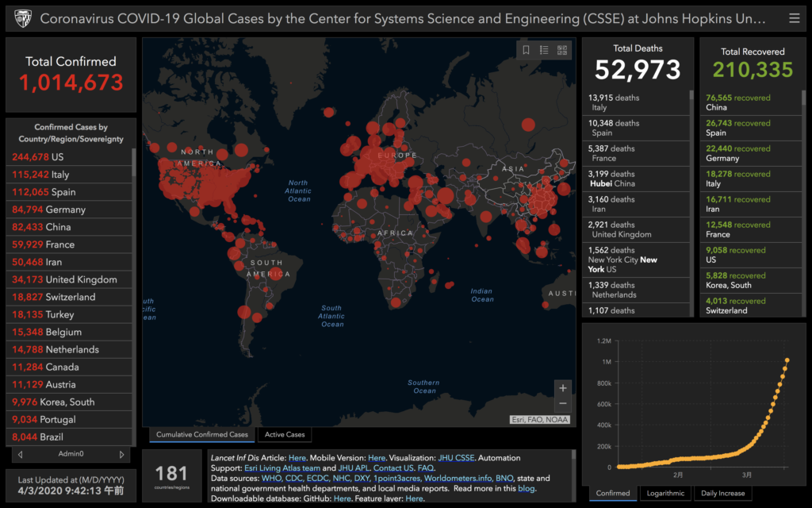Click 10,348 deaths Spain entry
This screenshot has height=508, width=812.
[635, 128]
